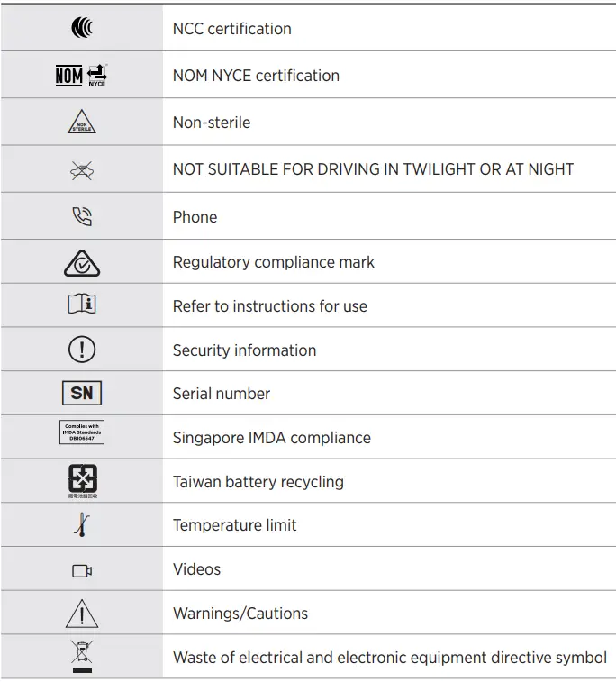Click the NOM NYCE certification logo

[82, 75]
